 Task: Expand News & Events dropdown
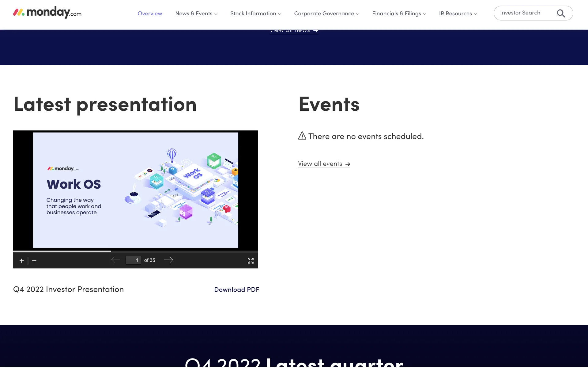click(x=196, y=13)
